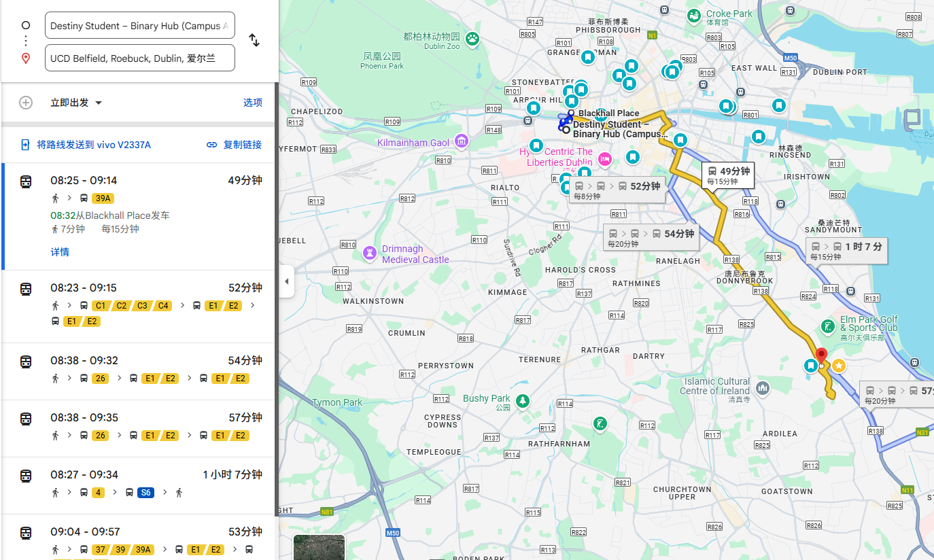This screenshot has height=560, width=934.
Task: Open the 立即出发 departure time dropdown
Action: pyautogui.click(x=76, y=103)
